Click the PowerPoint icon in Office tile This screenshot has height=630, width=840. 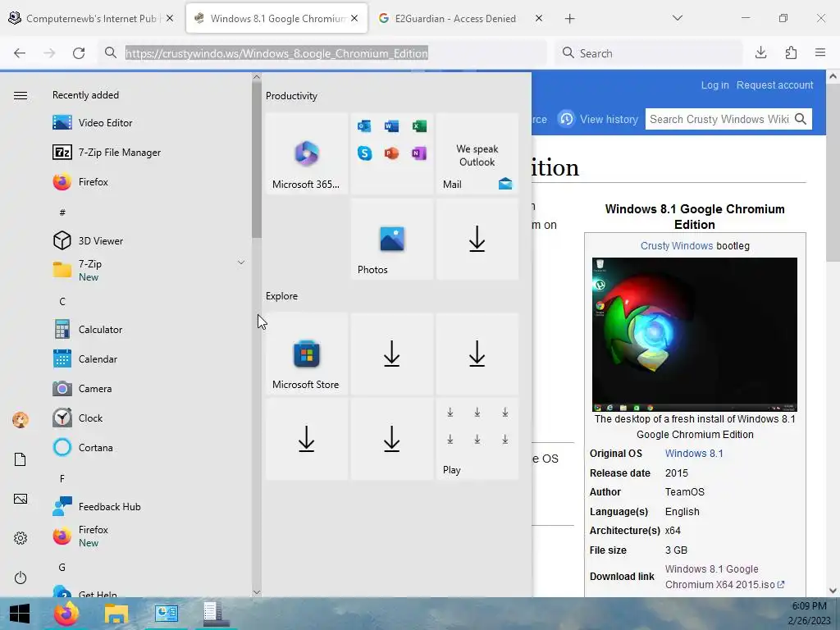[x=391, y=153]
